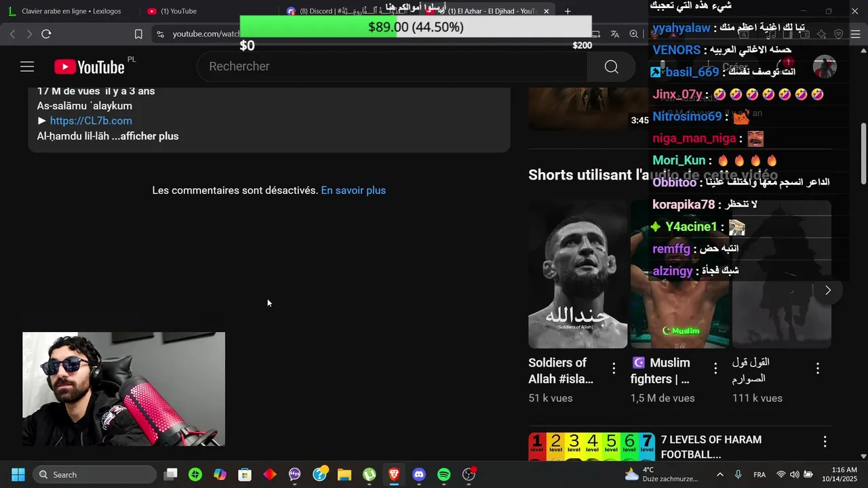Viewport: 868px width, 488px height.
Task: Click the '1,5 M de vues' text
Action: pyautogui.click(x=663, y=399)
